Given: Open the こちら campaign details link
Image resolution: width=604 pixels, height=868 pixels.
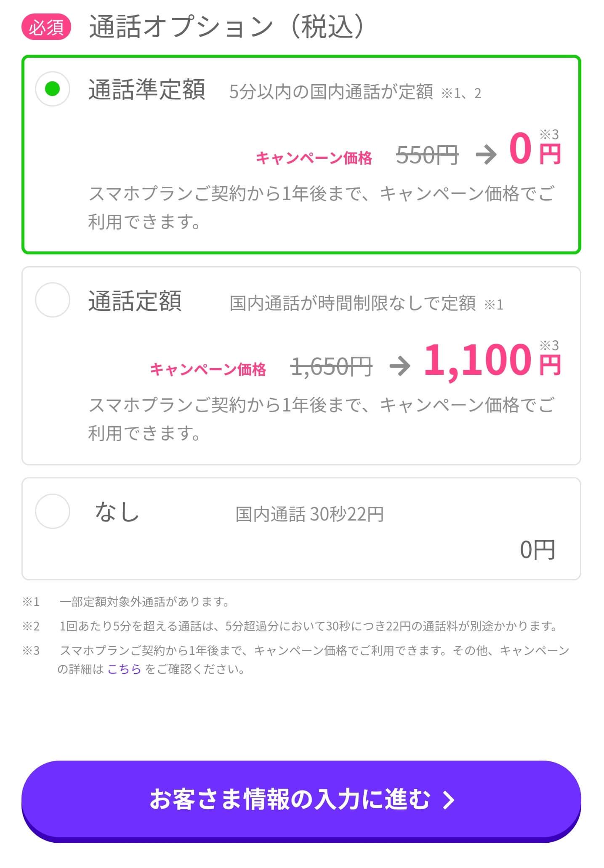Looking at the screenshot, I should 124,669.
